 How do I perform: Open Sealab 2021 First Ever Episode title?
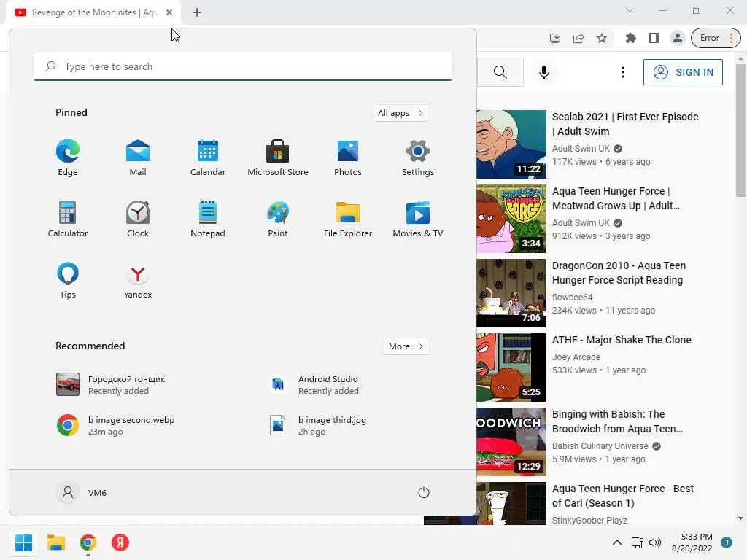point(625,124)
